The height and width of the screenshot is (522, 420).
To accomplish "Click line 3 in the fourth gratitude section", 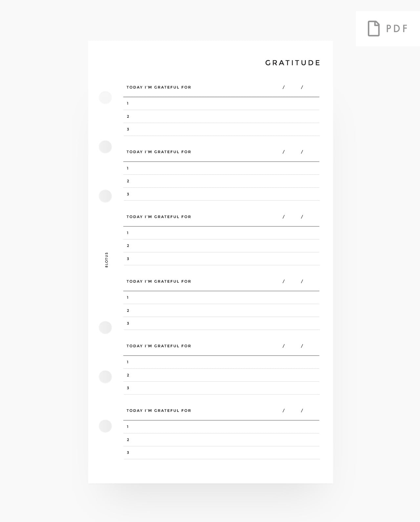I will point(221,324).
